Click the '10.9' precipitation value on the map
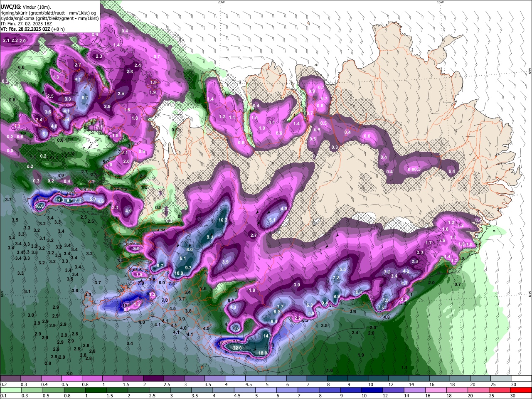This screenshot has height=399, width=532. [179, 273]
